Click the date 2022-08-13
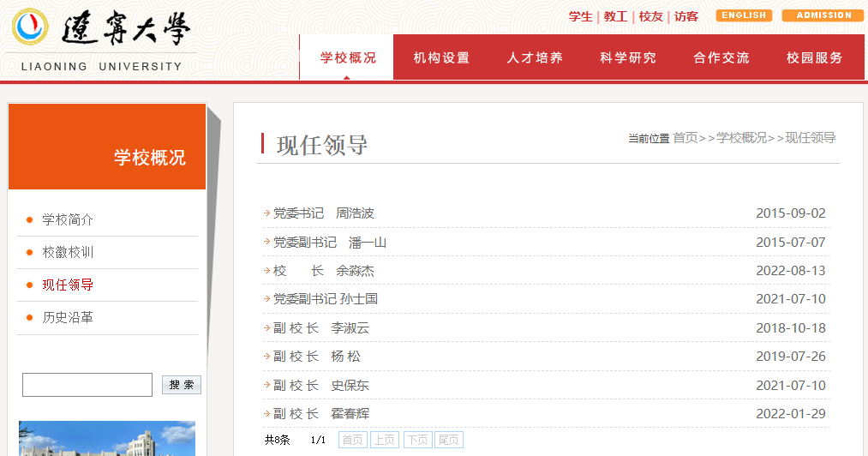The height and width of the screenshot is (456, 868). pos(791,271)
